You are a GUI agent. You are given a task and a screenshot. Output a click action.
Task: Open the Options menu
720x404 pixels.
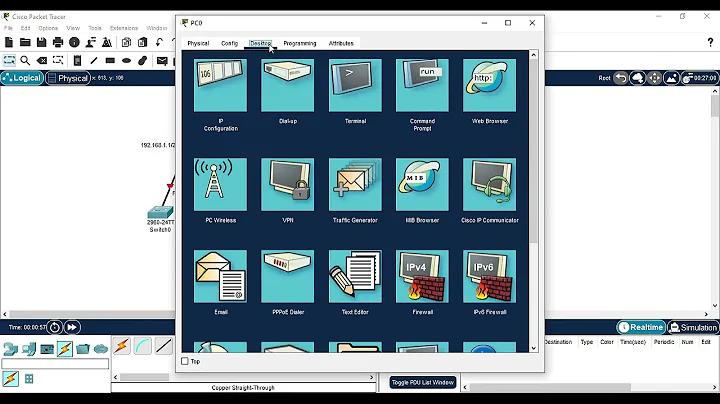click(48, 28)
